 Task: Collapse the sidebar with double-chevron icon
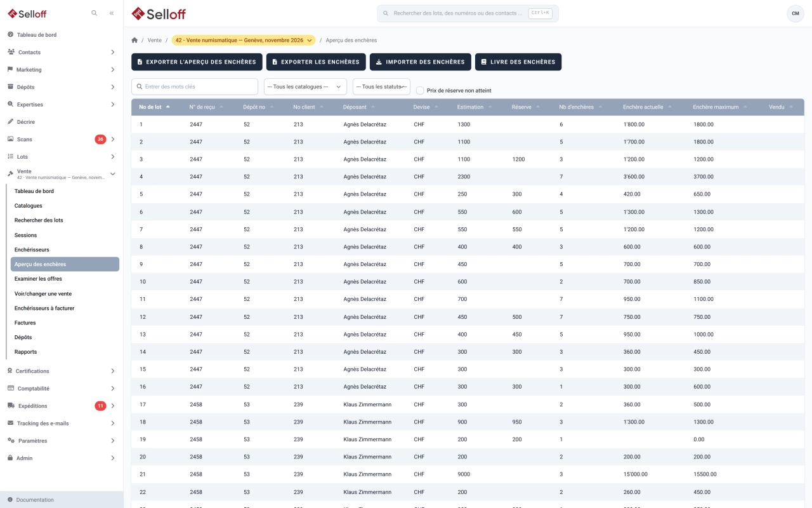coord(112,13)
